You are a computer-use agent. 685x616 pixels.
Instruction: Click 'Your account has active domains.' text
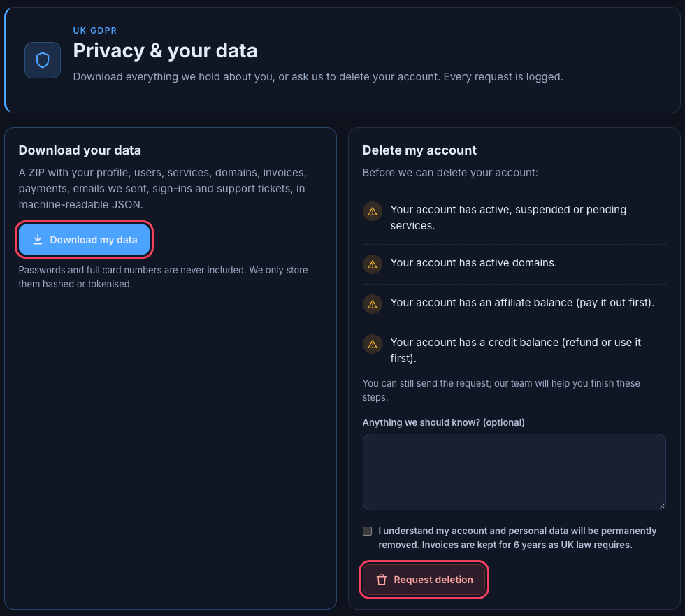[x=474, y=263]
